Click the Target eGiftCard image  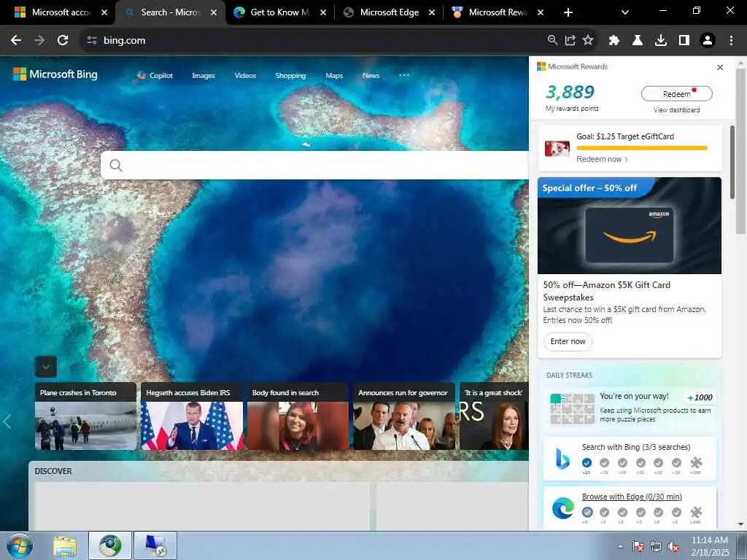557,148
